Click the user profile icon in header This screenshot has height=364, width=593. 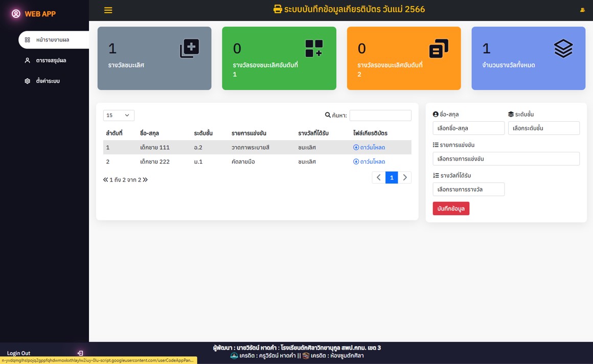tap(582, 10)
